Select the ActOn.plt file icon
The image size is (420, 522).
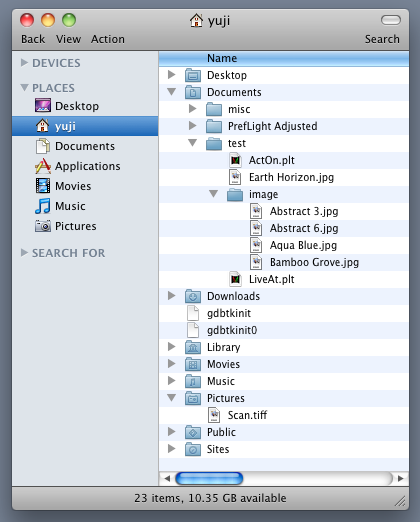(235, 160)
